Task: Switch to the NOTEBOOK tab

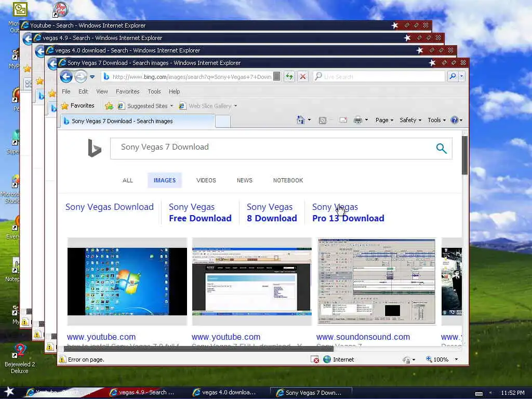Action: coord(288,180)
